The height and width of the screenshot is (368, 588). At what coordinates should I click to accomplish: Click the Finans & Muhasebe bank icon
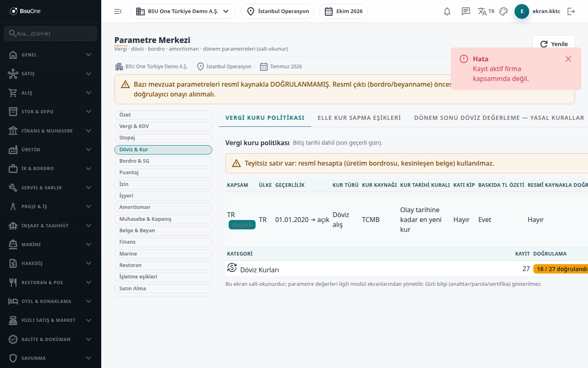pyautogui.click(x=13, y=131)
